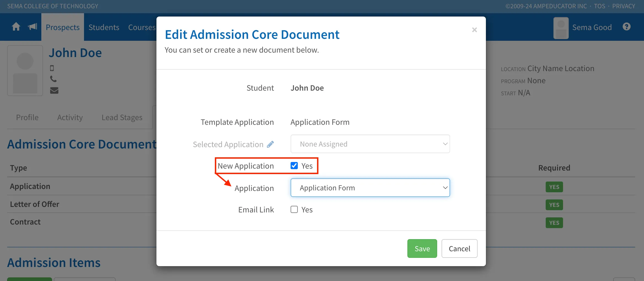
Task: Open the Lead Stages tab
Action: click(122, 117)
